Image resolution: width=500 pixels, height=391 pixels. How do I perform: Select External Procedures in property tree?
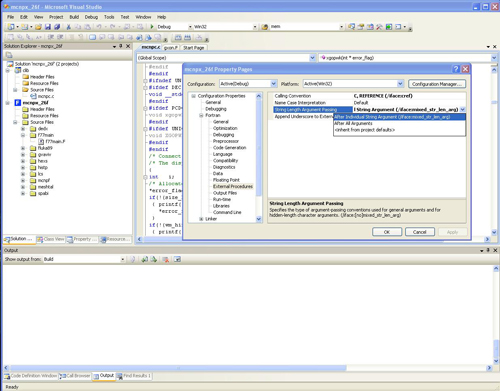tap(233, 186)
